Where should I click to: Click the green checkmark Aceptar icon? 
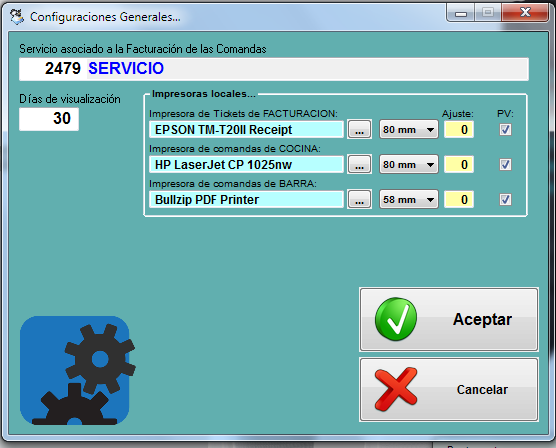[x=396, y=319]
